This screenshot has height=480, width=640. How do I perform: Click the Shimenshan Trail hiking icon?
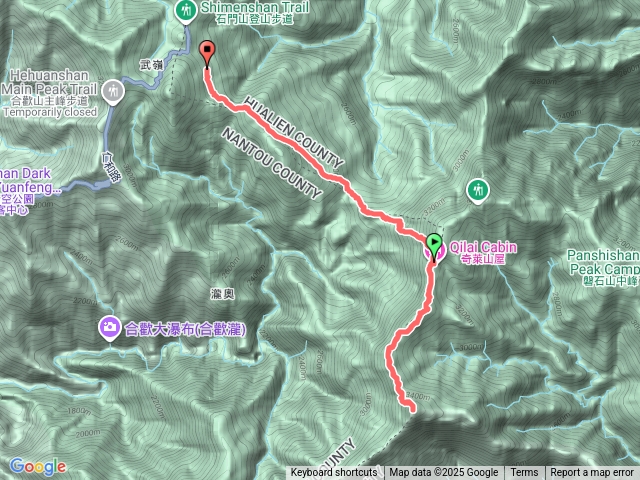(186, 10)
